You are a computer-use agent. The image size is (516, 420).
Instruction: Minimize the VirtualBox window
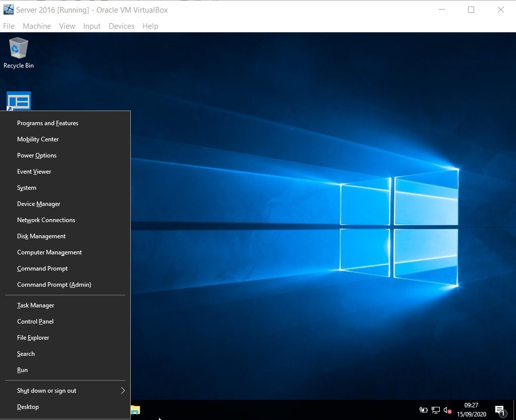(x=442, y=10)
